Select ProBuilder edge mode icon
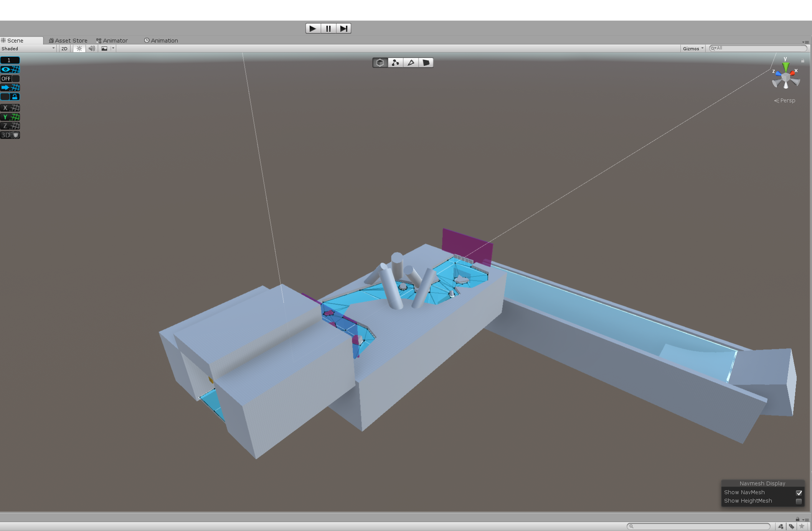Image resolution: width=812 pixels, height=531 pixels. pyautogui.click(x=411, y=62)
